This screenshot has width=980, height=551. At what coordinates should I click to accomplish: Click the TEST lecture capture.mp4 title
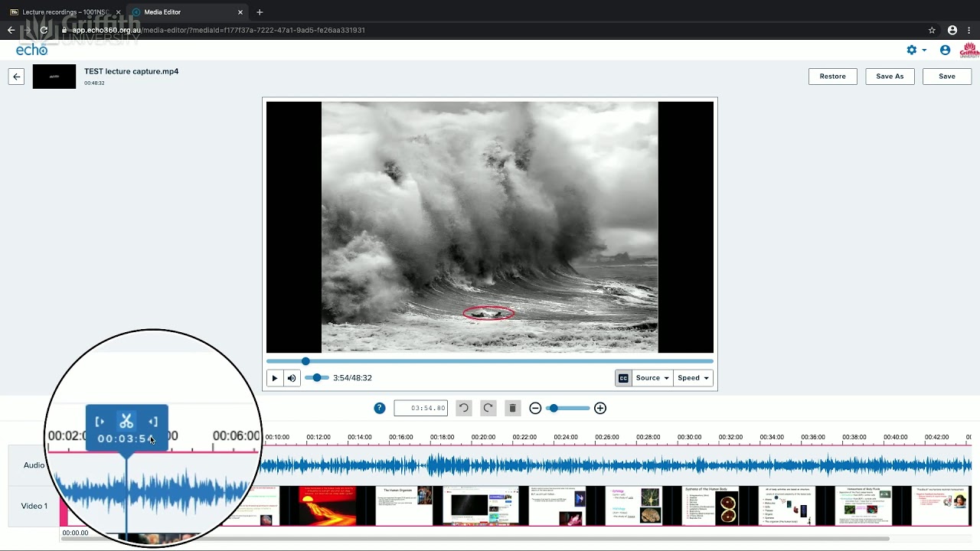tap(131, 71)
